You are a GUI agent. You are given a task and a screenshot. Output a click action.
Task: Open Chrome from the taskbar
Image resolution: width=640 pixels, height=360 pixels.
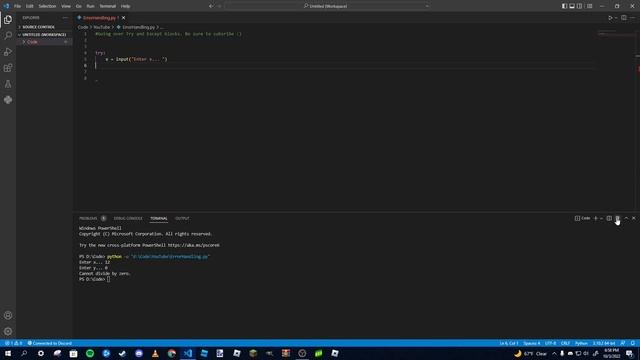[x=171, y=353]
